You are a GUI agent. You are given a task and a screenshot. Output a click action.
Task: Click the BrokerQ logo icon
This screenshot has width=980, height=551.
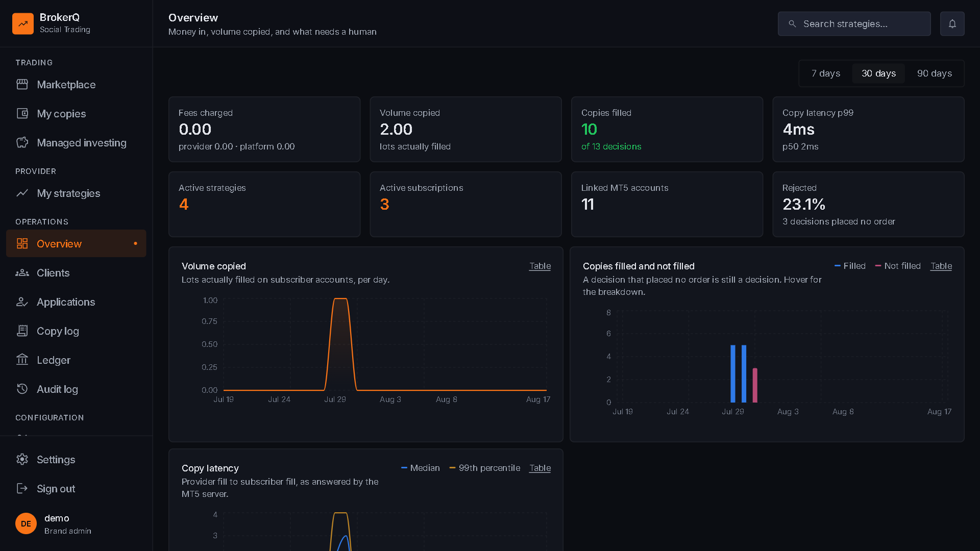click(x=23, y=23)
